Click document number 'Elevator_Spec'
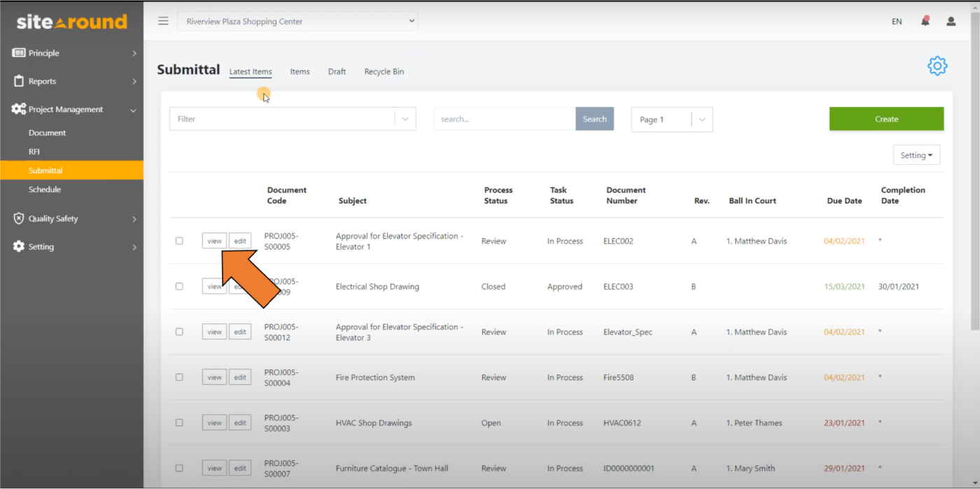This screenshot has width=980, height=489. tap(628, 332)
